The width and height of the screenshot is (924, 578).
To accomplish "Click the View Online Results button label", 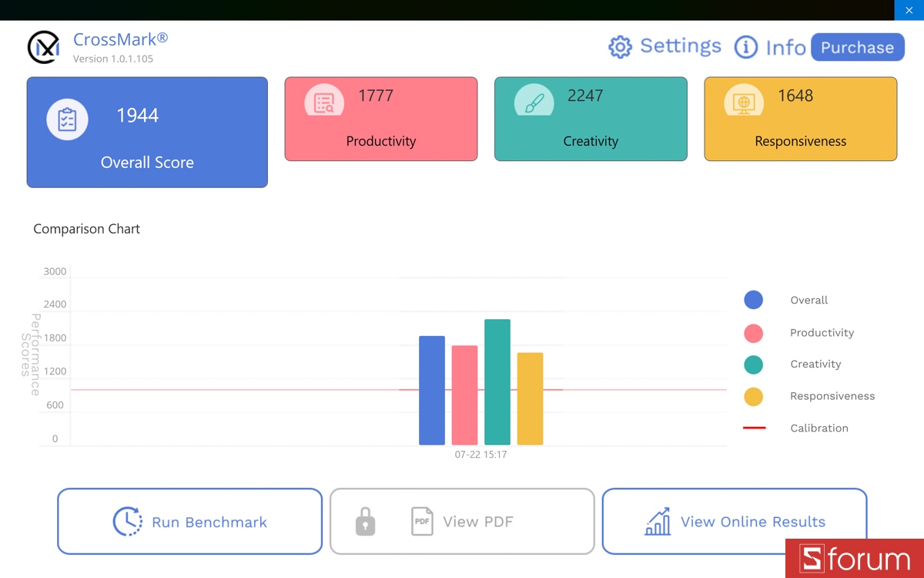I will point(753,522).
